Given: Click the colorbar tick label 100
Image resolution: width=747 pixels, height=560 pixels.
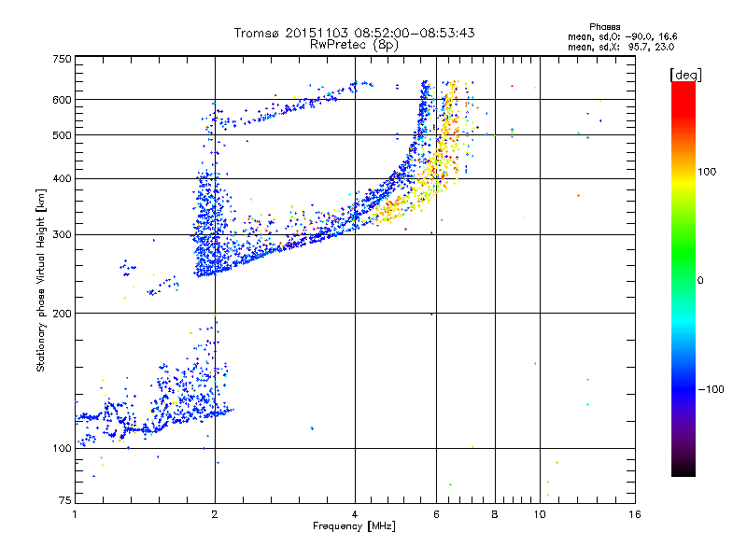Looking at the screenshot, I should click(707, 172).
